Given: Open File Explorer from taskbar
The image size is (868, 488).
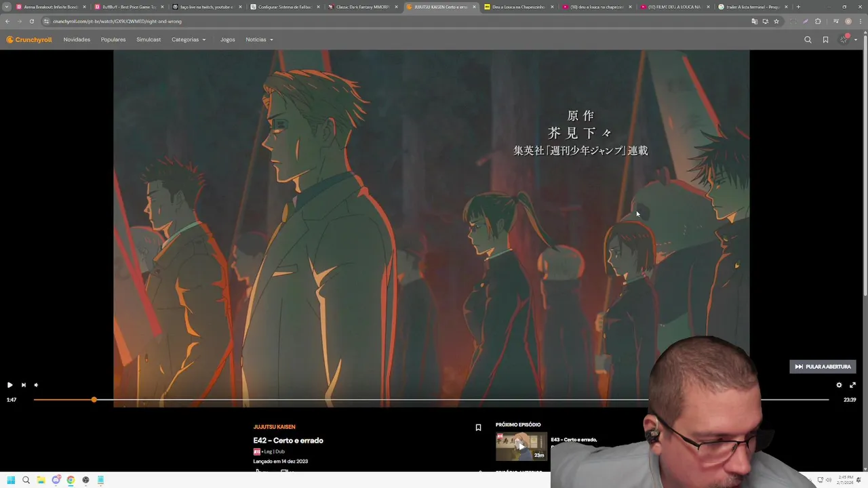Looking at the screenshot, I should click(41, 480).
